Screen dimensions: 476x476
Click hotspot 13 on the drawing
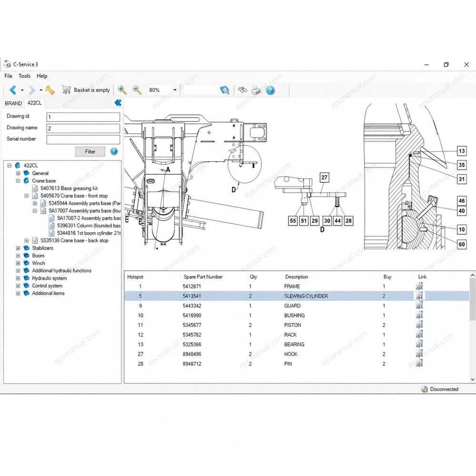click(462, 151)
